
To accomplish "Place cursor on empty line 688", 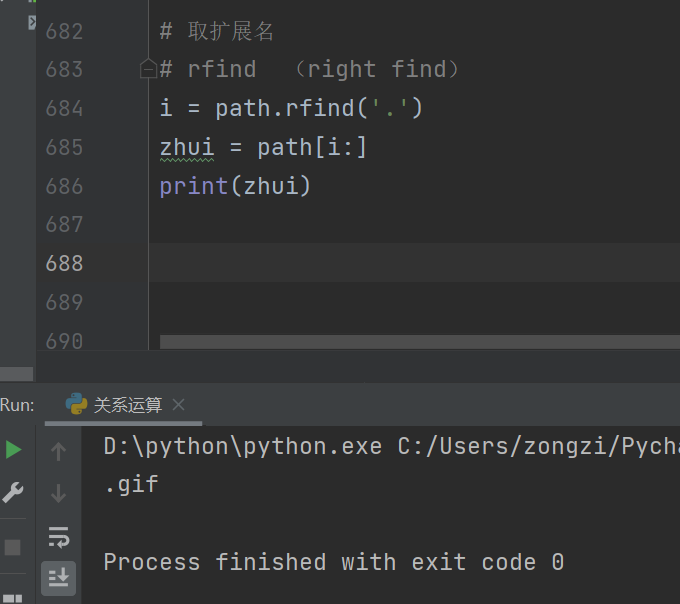I will (x=400, y=263).
